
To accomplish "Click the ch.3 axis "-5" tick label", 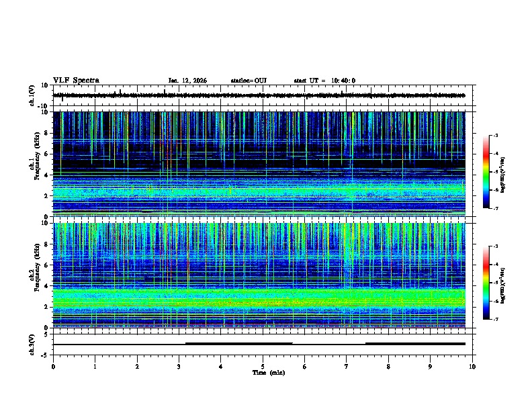I will tap(45, 355).
